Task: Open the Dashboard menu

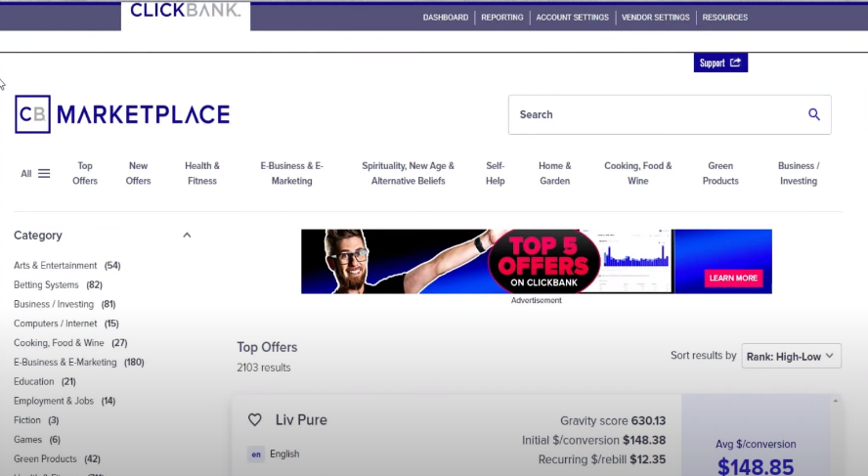Action: (446, 18)
